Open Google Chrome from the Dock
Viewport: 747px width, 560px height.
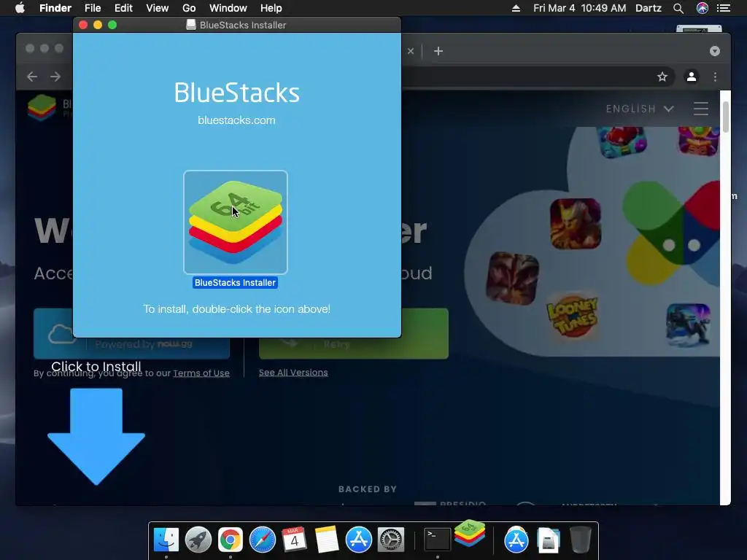230,540
